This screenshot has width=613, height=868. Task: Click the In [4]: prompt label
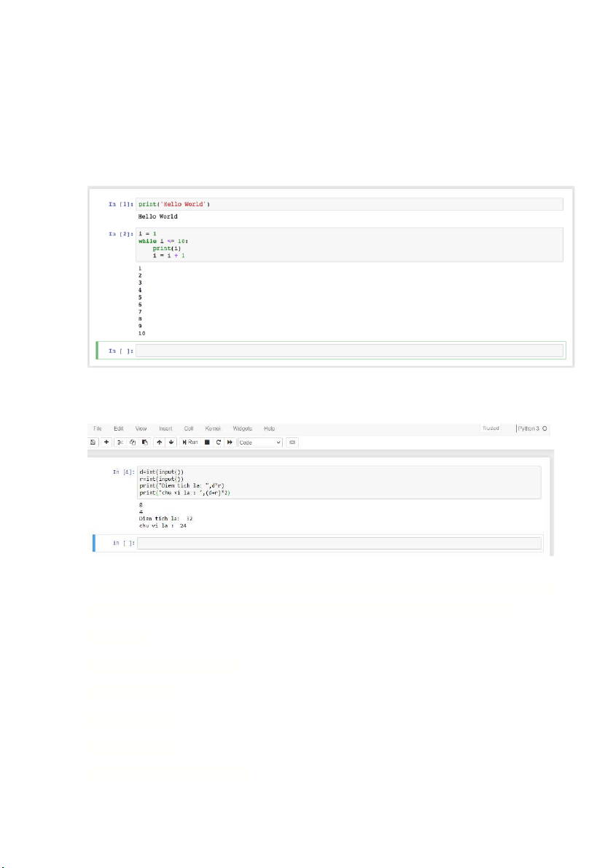click(123, 472)
